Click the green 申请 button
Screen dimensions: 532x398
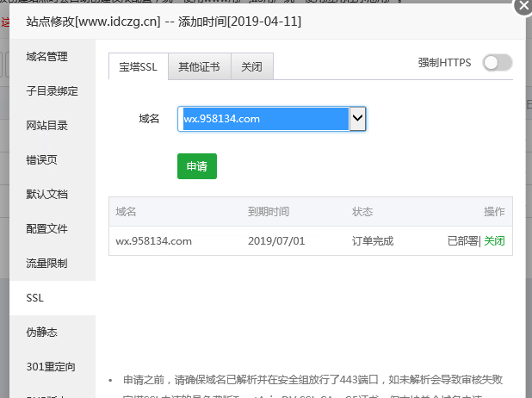click(x=197, y=166)
